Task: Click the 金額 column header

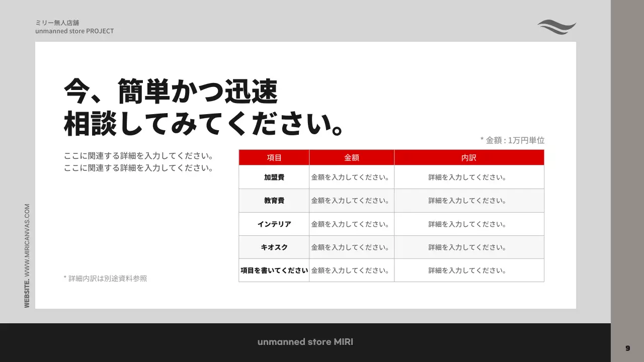Action: coord(351,157)
